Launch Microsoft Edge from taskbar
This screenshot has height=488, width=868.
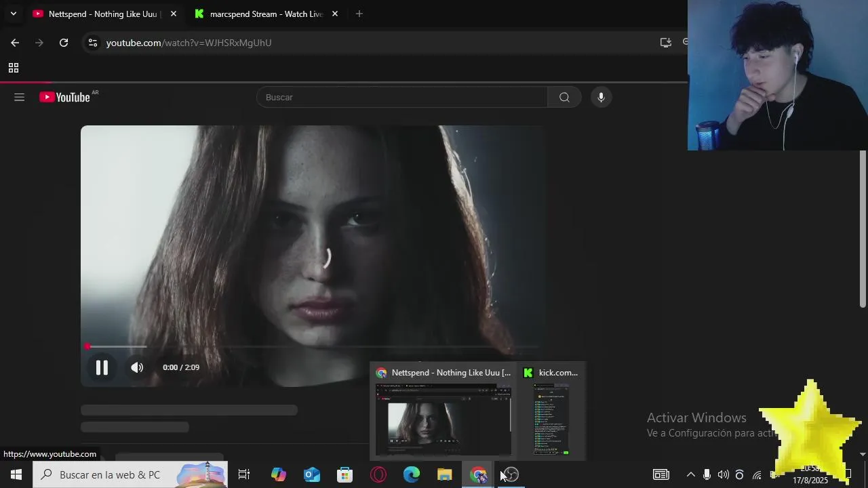412,474
